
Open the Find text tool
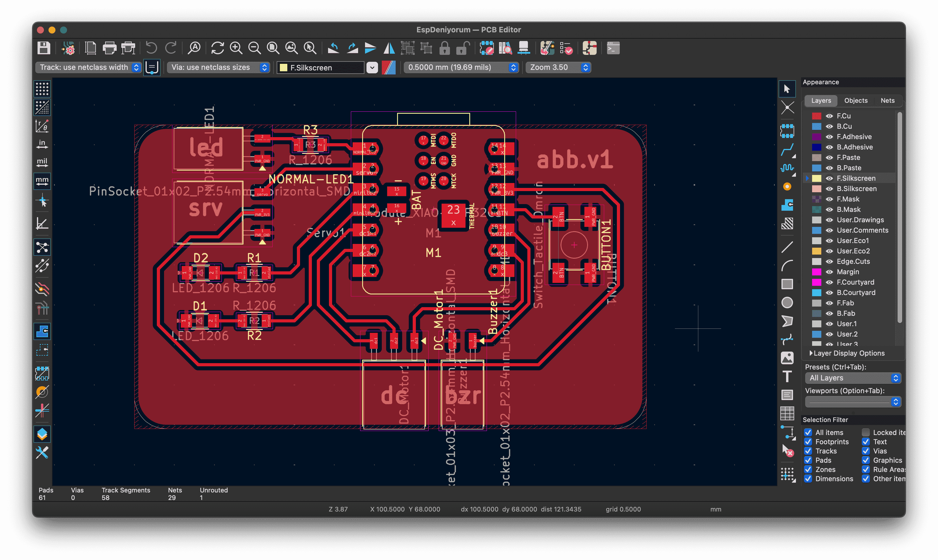tap(194, 48)
